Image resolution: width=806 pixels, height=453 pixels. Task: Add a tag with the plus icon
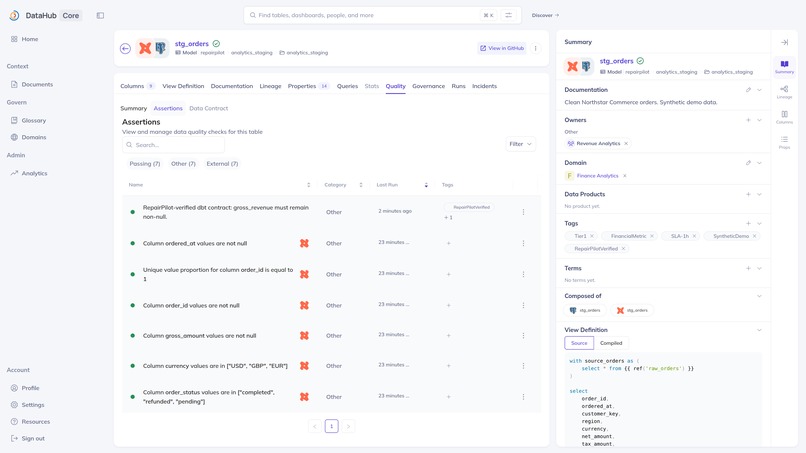[x=748, y=224]
